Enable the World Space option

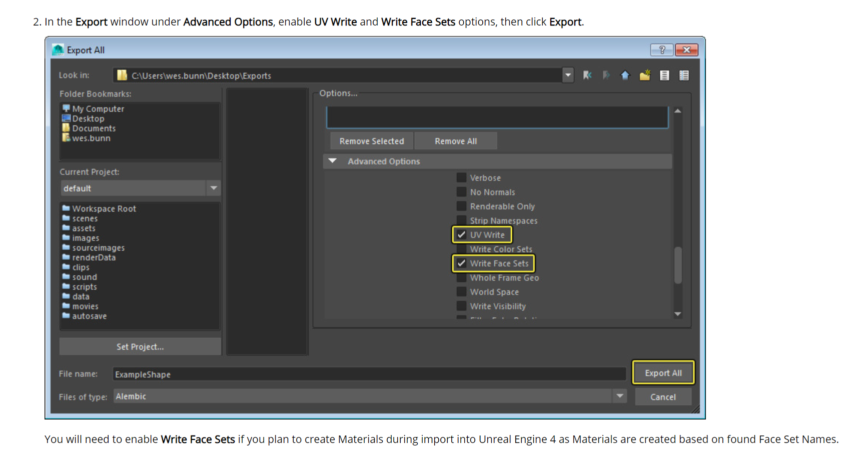coord(461,291)
